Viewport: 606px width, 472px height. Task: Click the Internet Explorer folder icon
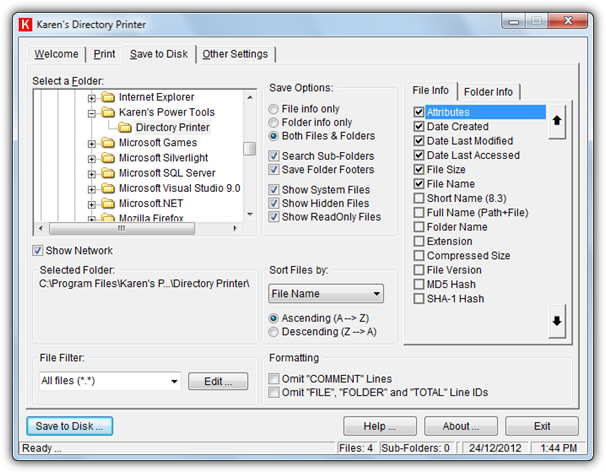(x=108, y=98)
